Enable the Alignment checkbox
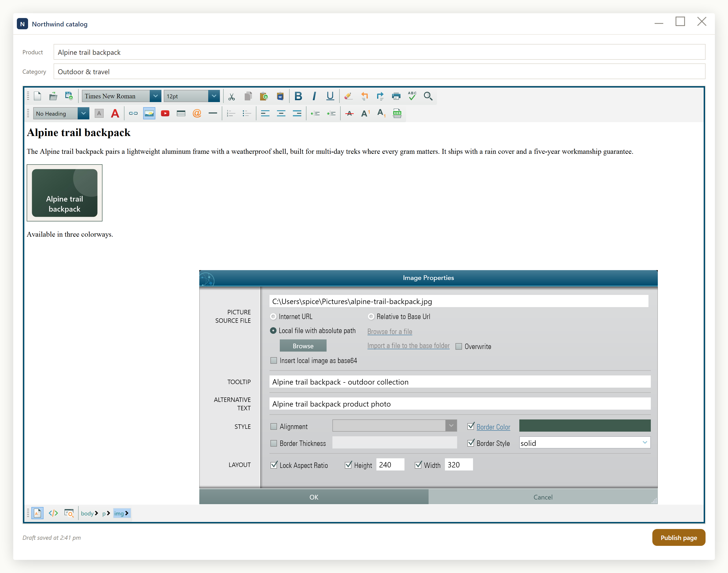Viewport: 728px width, 573px height. pos(274,426)
